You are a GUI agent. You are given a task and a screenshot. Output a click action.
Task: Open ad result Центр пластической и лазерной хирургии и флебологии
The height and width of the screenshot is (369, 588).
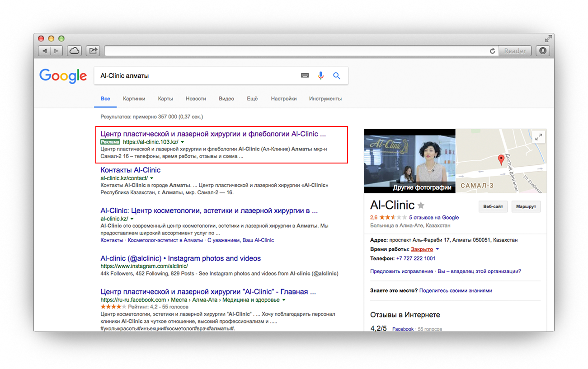pos(213,134)
